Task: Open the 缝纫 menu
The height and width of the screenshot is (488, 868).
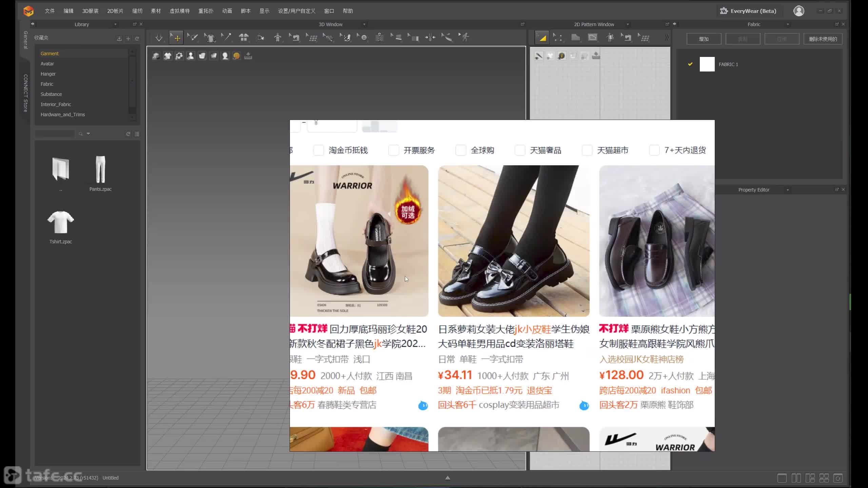Action: (x=137, y=11)
